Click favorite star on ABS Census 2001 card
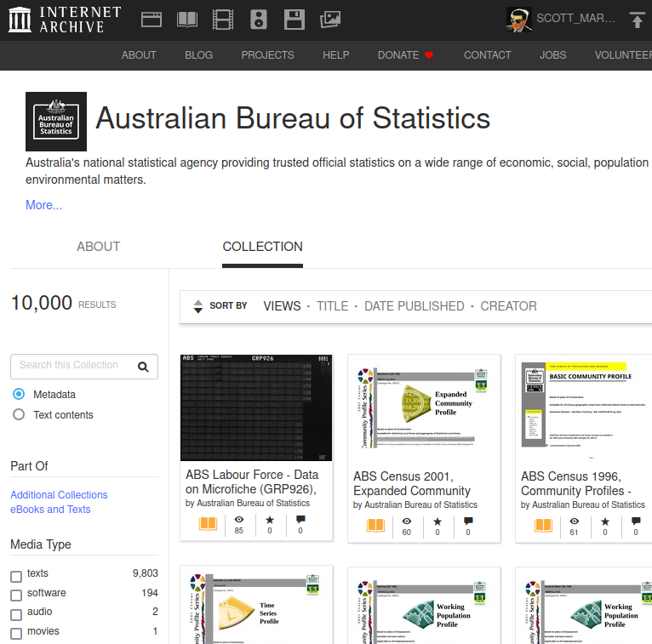The image size is (652, 644). click(438, 521)
